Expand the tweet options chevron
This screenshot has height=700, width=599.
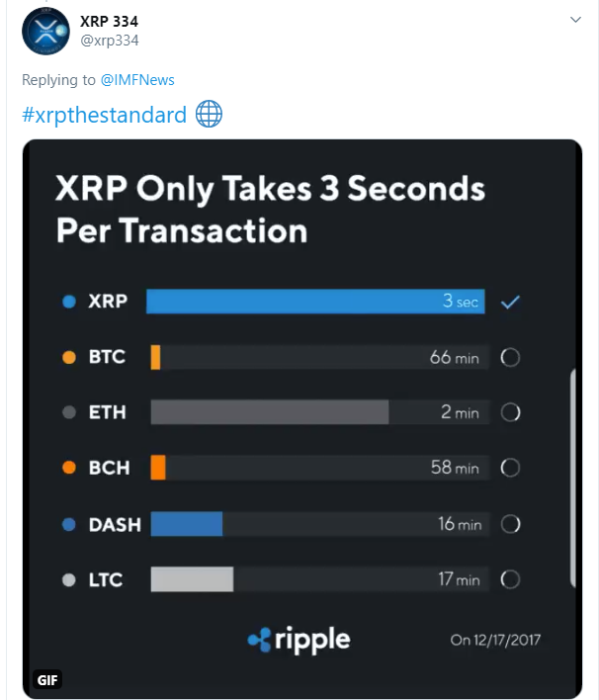click(x=575, y=20)
